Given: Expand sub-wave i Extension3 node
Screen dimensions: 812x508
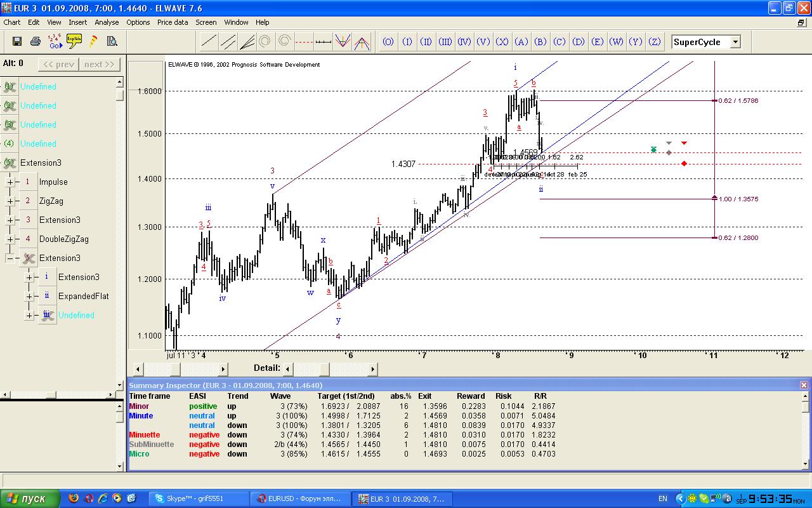Looking at the screenshot, I should (x=29, y=277).
